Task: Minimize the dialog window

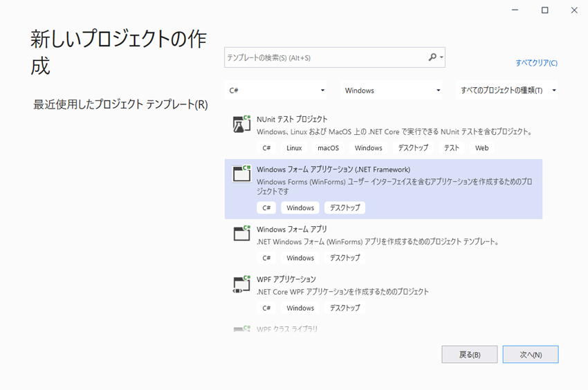Action: coord(515,10)
